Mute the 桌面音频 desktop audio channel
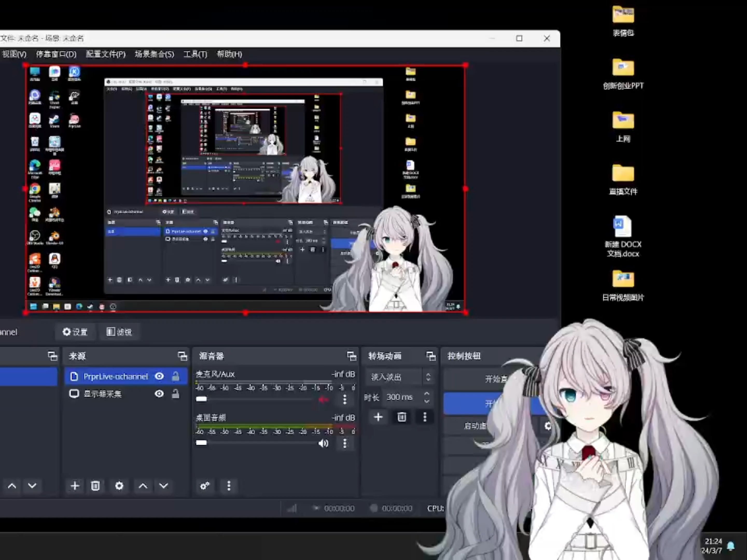Screen dimensions: 747x560 tap(323, 443)
